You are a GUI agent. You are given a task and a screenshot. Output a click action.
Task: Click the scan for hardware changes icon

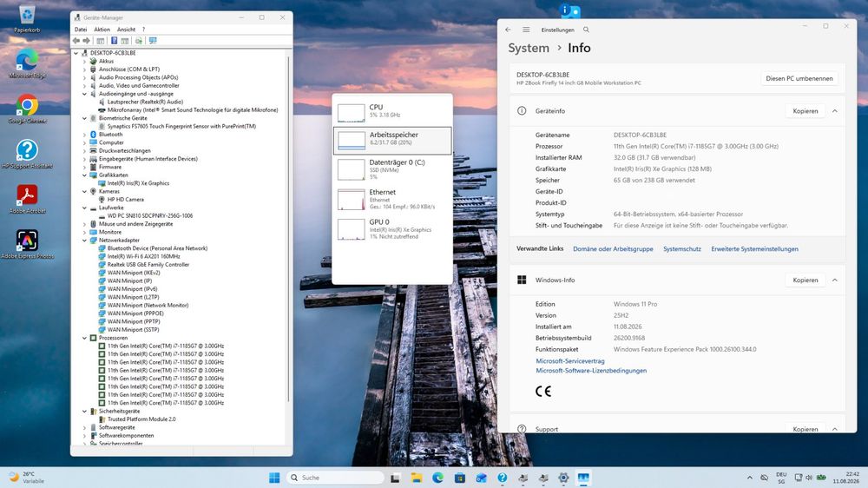pos(138,41)
